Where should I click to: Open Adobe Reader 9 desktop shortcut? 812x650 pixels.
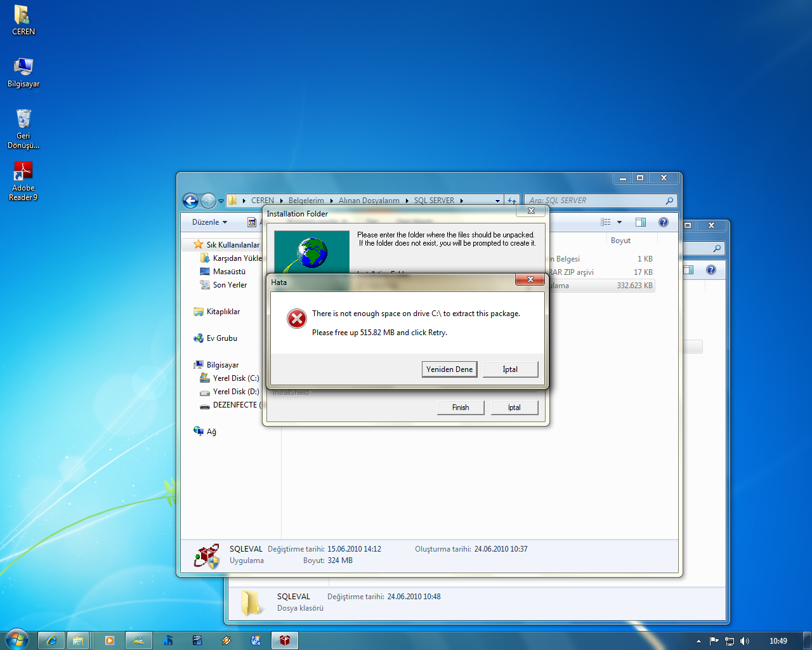pyautogui.click(x=23, y=181)
